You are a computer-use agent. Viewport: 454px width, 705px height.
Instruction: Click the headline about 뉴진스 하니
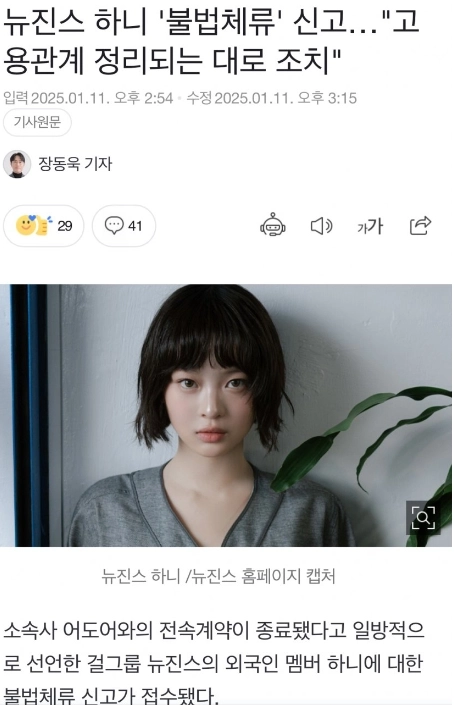tap(211, 41)
